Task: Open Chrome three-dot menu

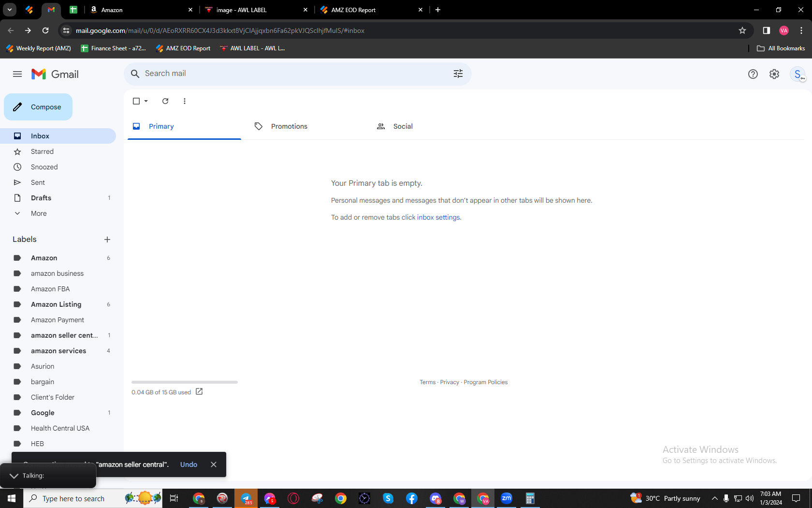Action: pyautogui.click(x=801, y=30)
